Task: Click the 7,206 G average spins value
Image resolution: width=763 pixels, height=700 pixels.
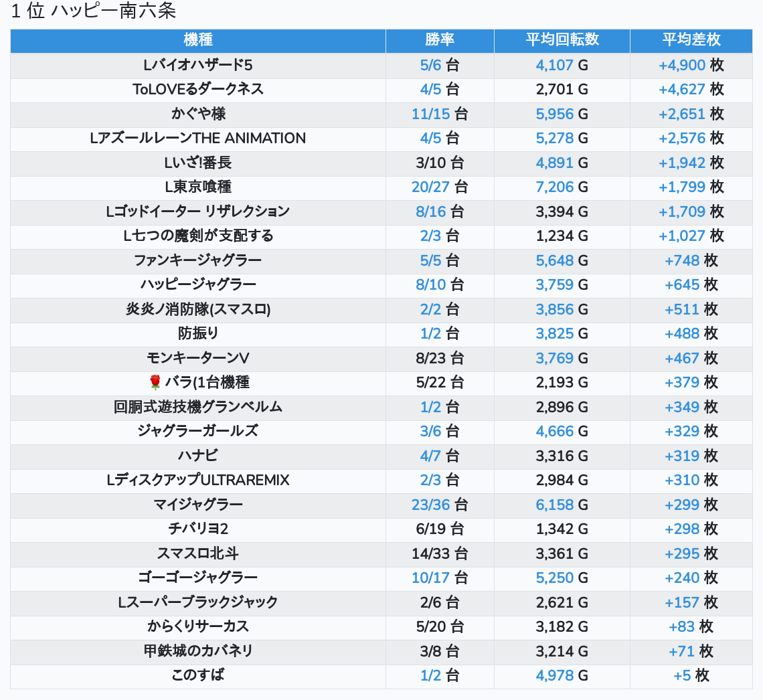Action: click(562, 187)
